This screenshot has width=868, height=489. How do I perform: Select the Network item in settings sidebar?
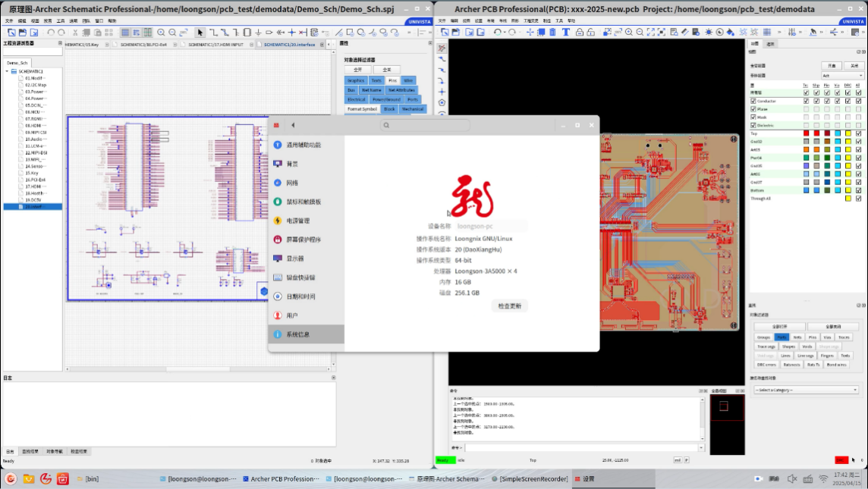[292, 183]
